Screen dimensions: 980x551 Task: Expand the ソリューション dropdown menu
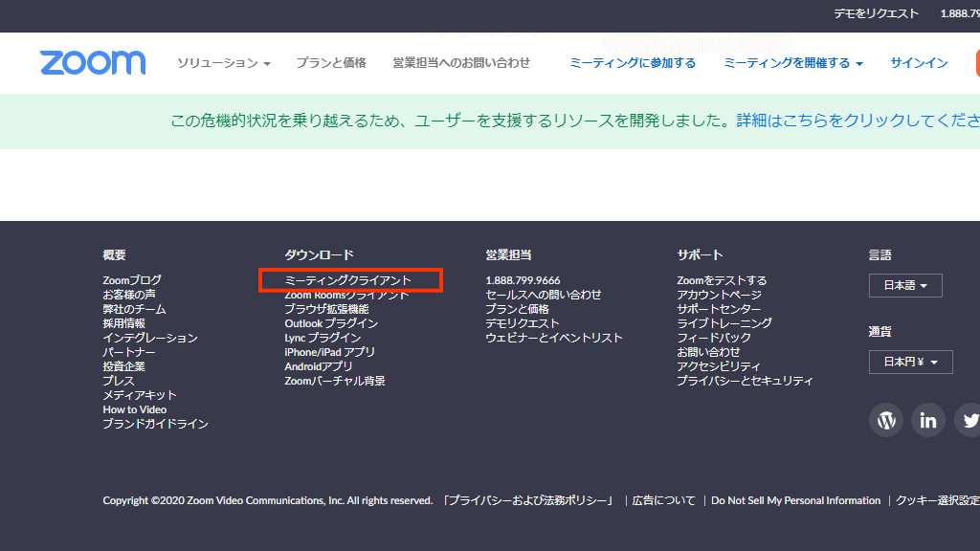coord(223,63)
